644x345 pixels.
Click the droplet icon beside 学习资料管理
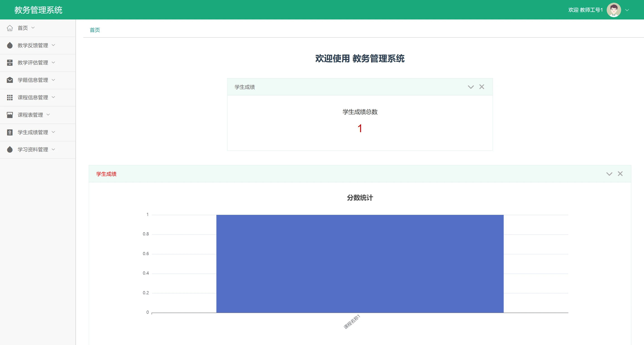tap(10, 149)
